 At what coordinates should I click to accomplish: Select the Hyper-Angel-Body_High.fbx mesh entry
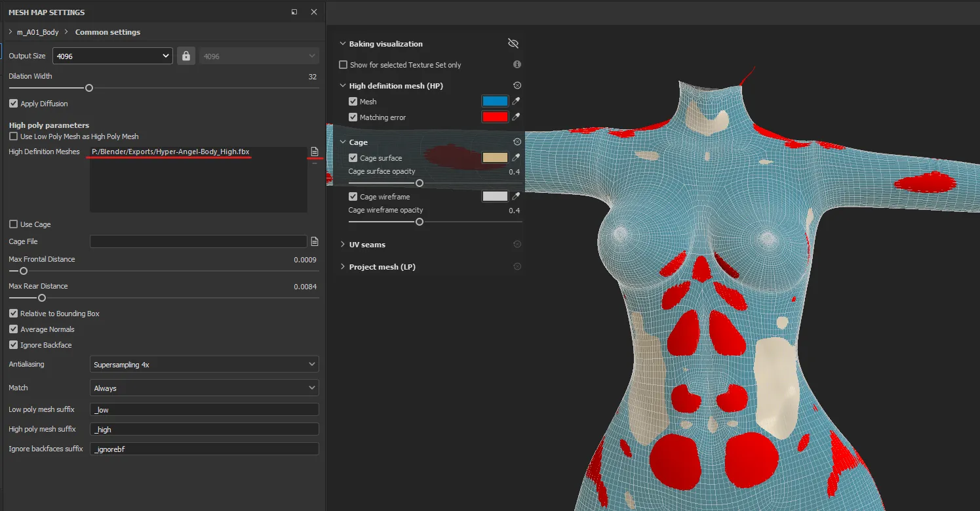point(170,152)
